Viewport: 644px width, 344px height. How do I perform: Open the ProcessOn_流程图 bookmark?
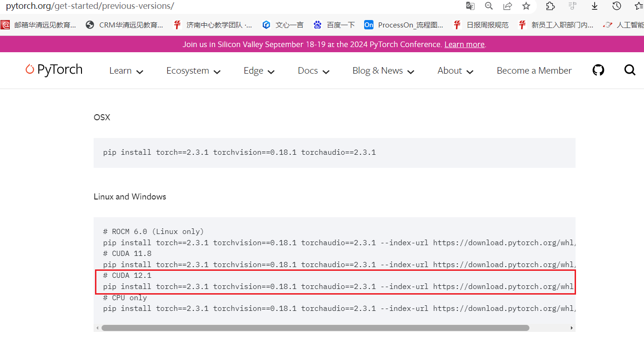click(x=404, y=25)
